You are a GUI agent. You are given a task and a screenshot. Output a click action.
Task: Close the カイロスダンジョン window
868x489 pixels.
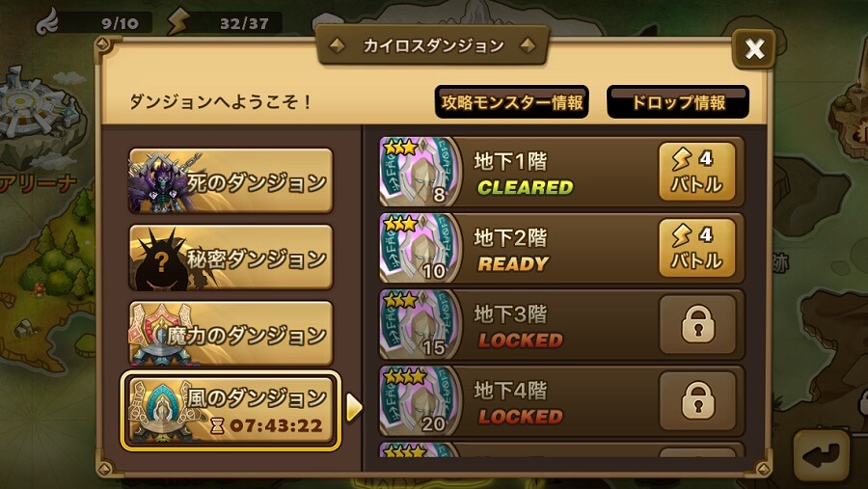coord(754,49)
